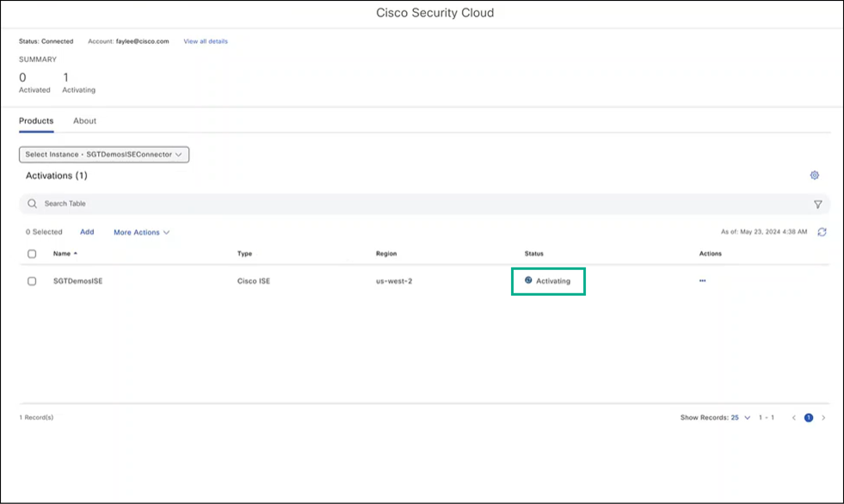Open the View all details link
The height and width of the screenshot is (504, 844).
click(x=206, y=41)
